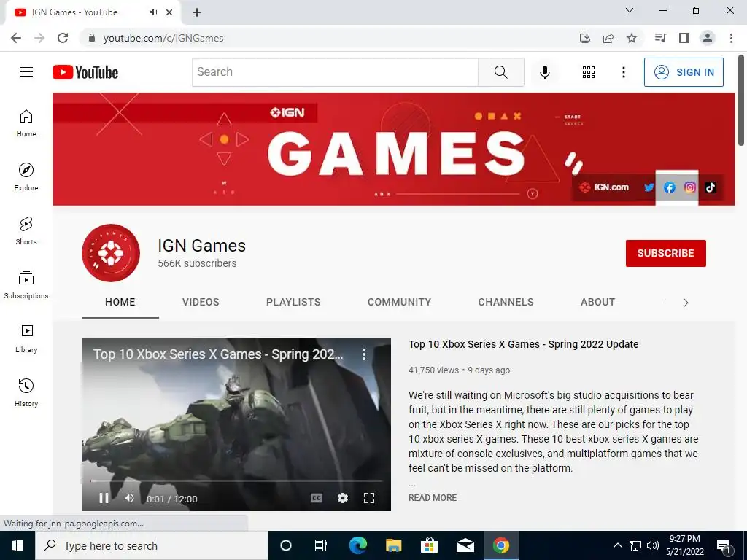
Task: Click the IGN Games channel avatar
Action: tap(111, 253)
